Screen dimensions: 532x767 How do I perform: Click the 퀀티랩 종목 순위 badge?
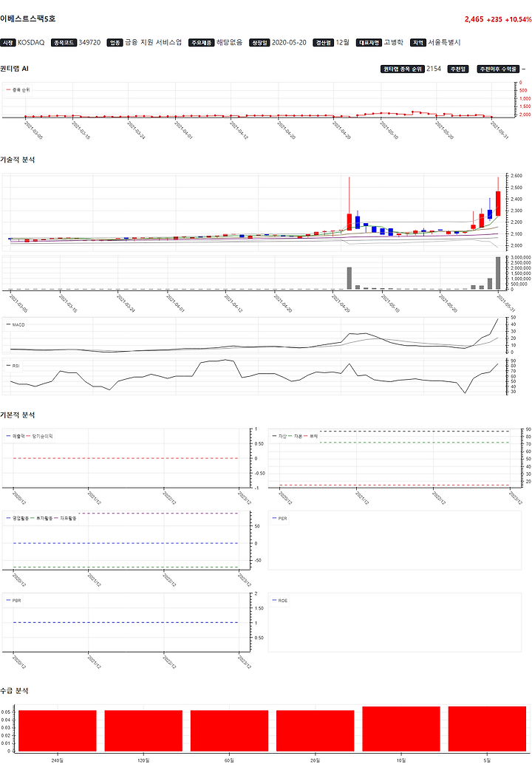coord(403,69)
